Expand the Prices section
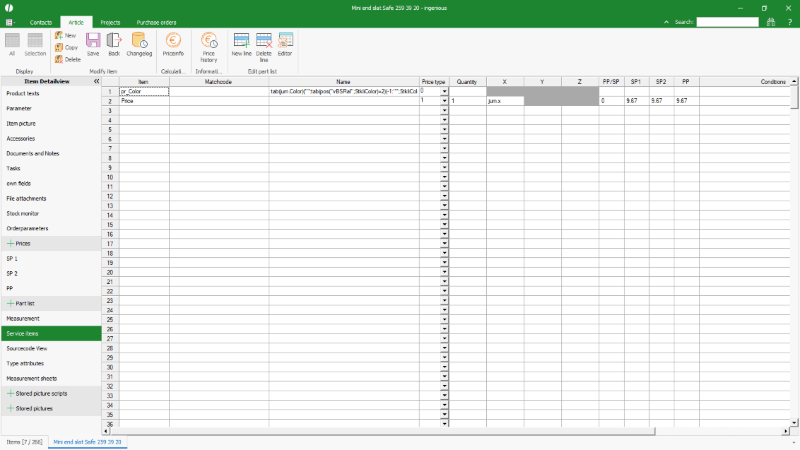Viewport: 800px width, 450px height. coord(10,243)
